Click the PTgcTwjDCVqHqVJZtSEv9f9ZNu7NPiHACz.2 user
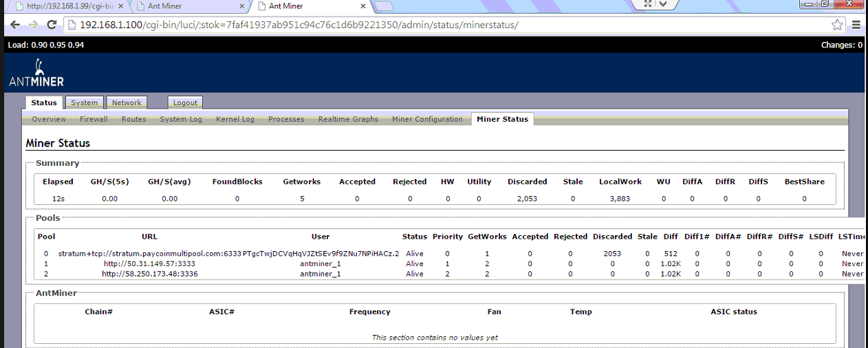This screenshot has height=348, width=868. (321, 253)
